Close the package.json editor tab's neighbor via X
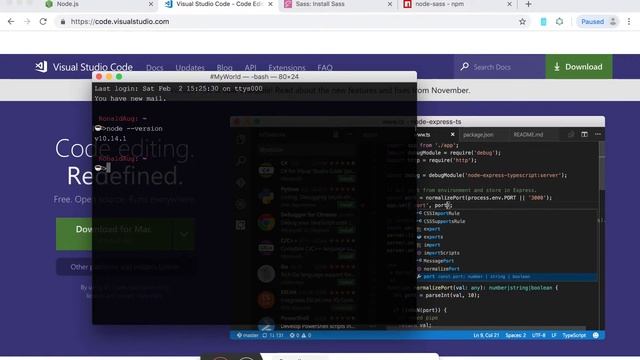Image resolution: width=640 pixels, height=360 pixels. coord(452,134)
